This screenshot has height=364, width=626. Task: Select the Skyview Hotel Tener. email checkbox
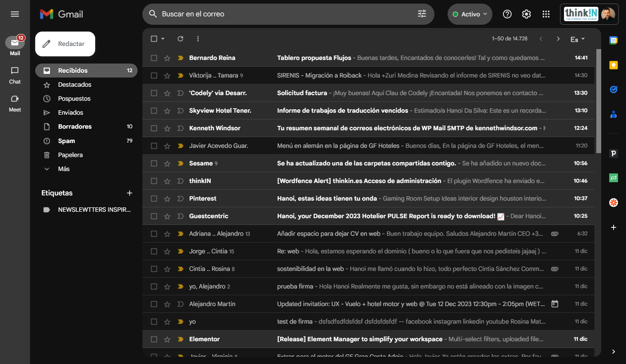(154, 111)
